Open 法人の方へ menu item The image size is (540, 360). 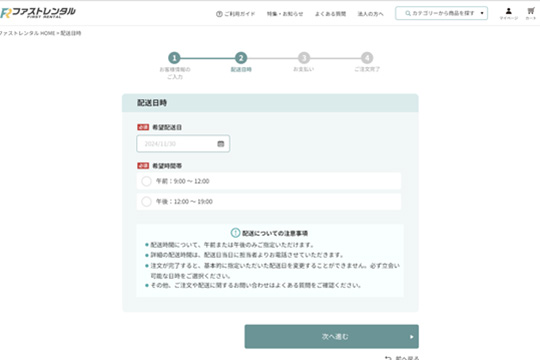[x=370, y=14]
